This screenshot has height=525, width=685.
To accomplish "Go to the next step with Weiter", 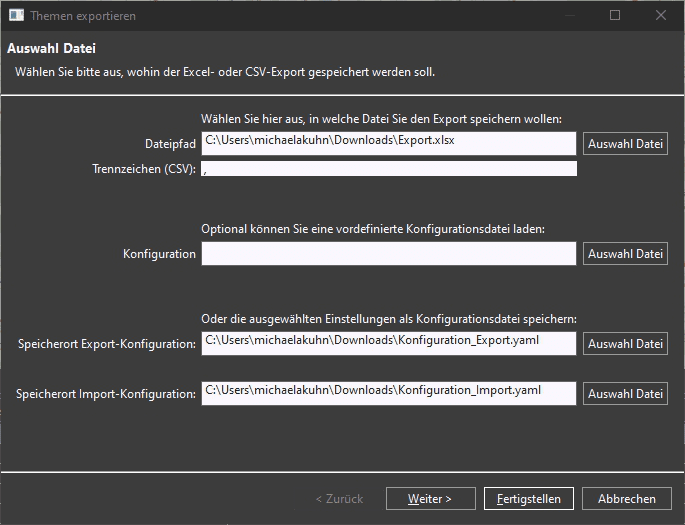I will point(430,498).
